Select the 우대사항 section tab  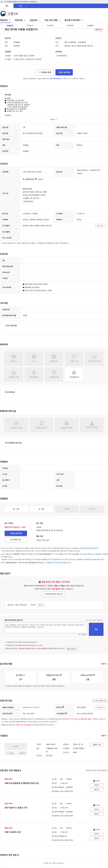pyautogui.click(x=50, y=26)
